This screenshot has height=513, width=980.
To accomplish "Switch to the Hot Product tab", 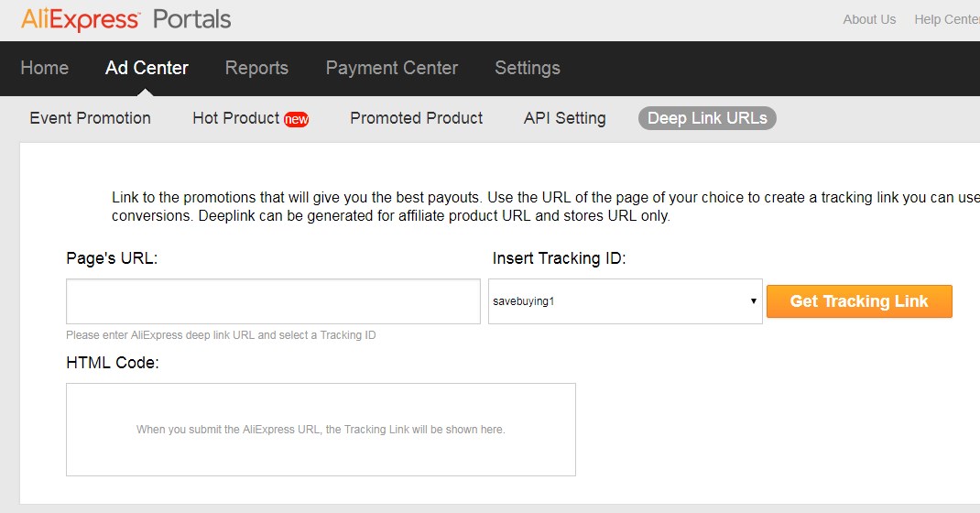I will point(235,118).
